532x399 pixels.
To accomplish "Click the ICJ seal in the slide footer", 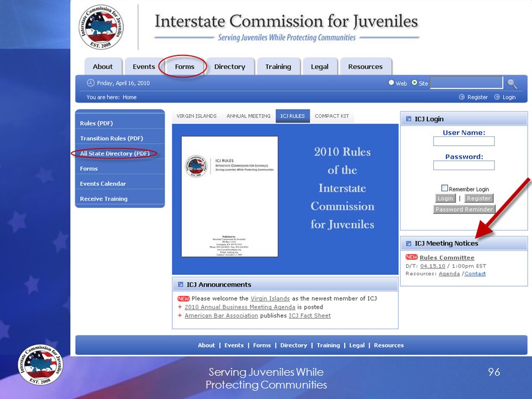I will [x=40, y=365].
